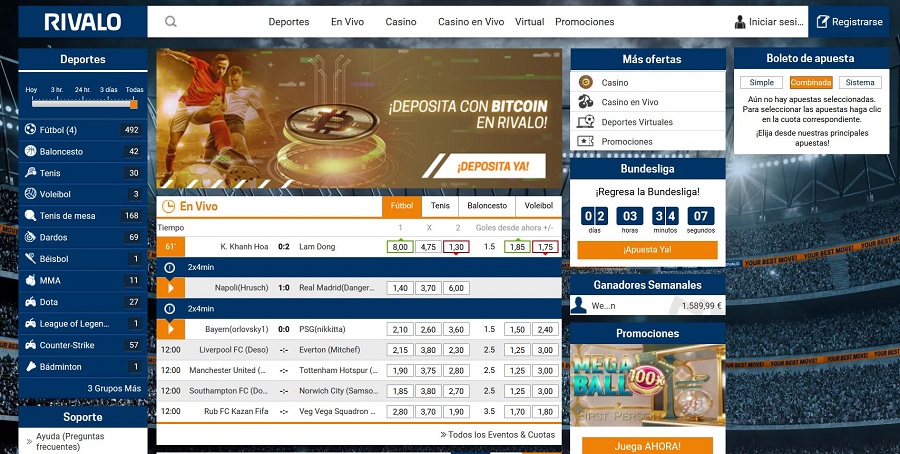Select Simple bet type

click(x=762, y=83)
